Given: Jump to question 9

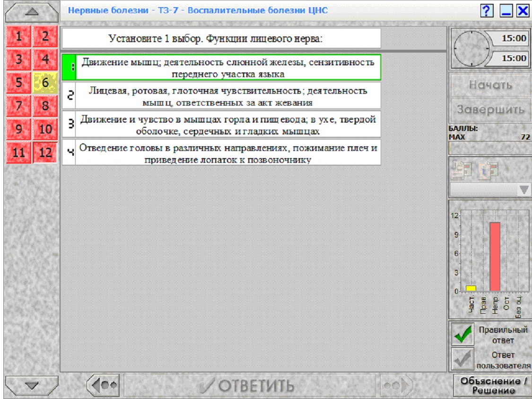Looking at the screenshot, I should [x=18, y=129].
